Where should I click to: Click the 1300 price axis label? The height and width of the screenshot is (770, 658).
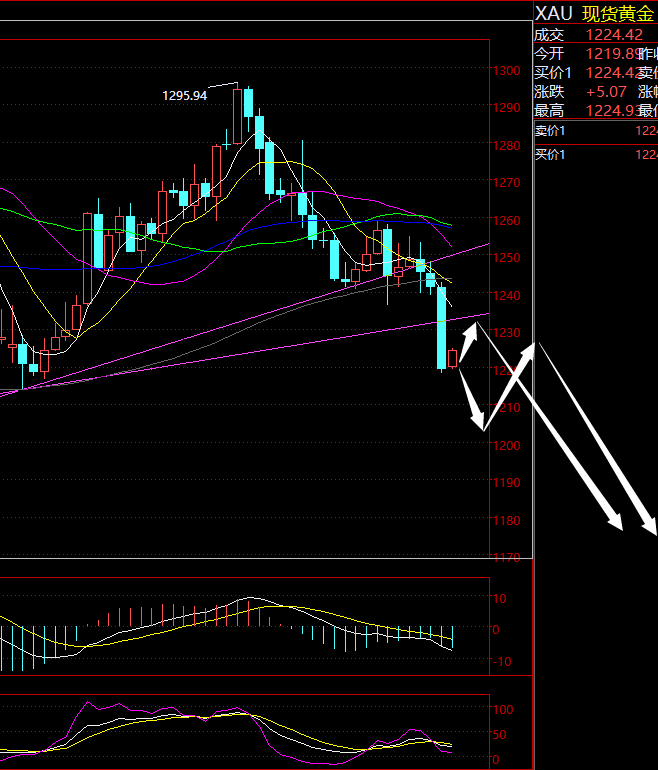click(x=506, y=71)
